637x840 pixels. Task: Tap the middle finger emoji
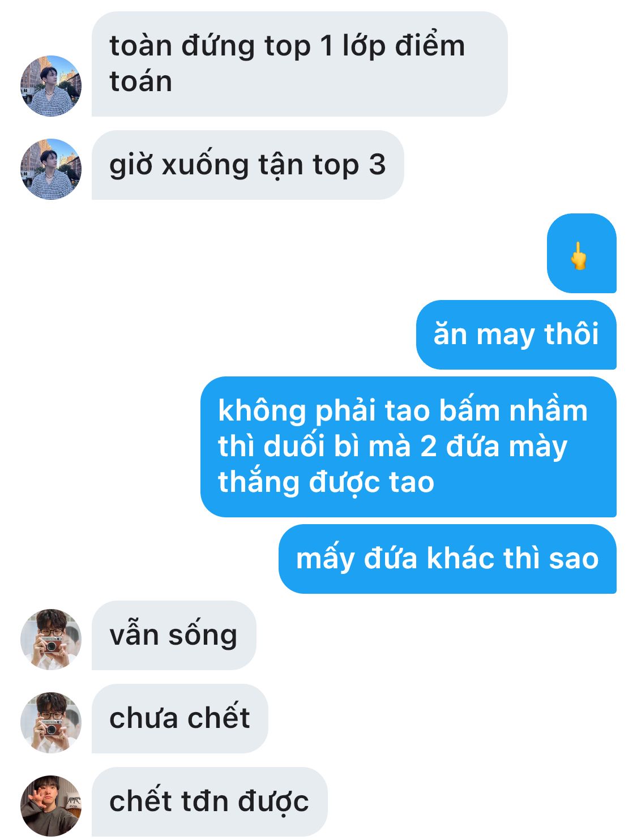pos(578,256)
